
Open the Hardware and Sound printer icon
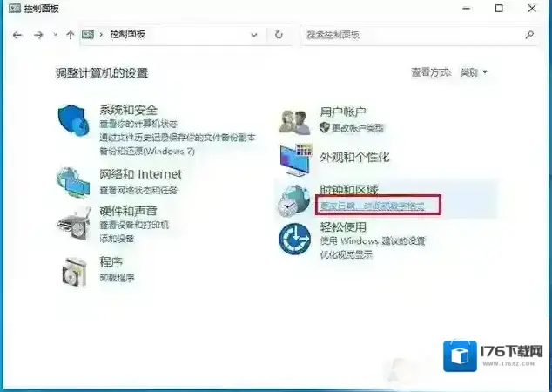73,224
